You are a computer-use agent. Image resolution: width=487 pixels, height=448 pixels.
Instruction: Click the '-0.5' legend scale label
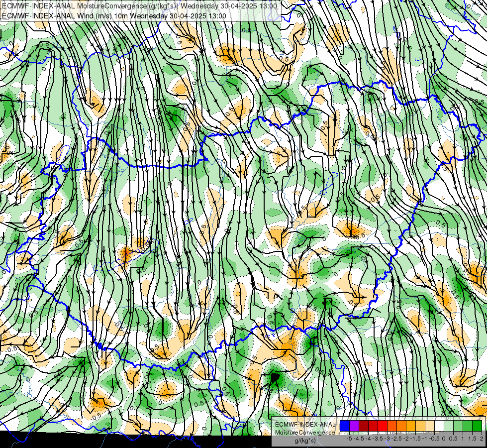[434, 439]
